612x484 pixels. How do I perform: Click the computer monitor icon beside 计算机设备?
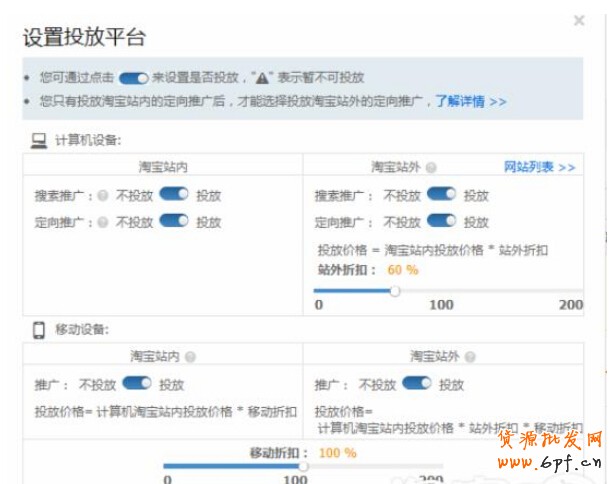point(38,141)
